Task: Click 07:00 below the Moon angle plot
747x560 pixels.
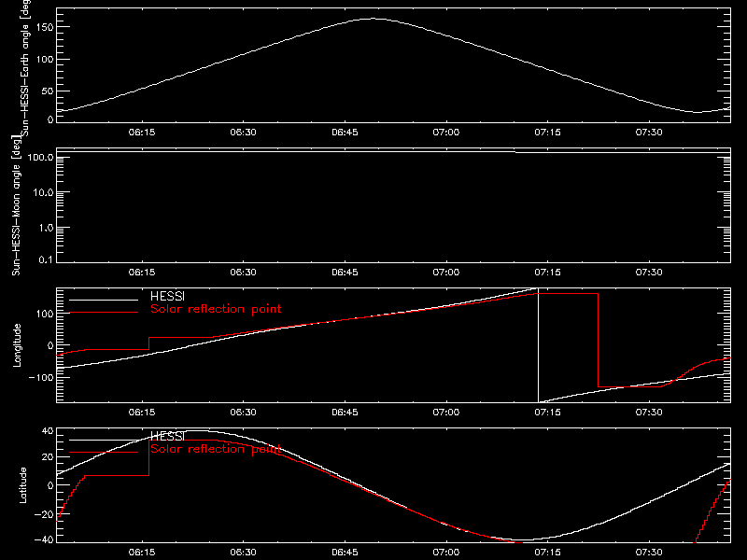Action: click(x=446, y=273)
